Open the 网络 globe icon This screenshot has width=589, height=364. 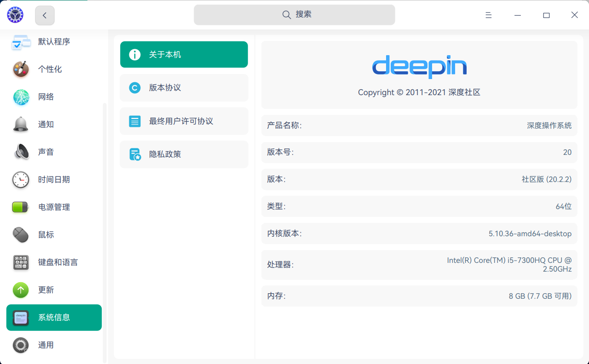point(21,97)
